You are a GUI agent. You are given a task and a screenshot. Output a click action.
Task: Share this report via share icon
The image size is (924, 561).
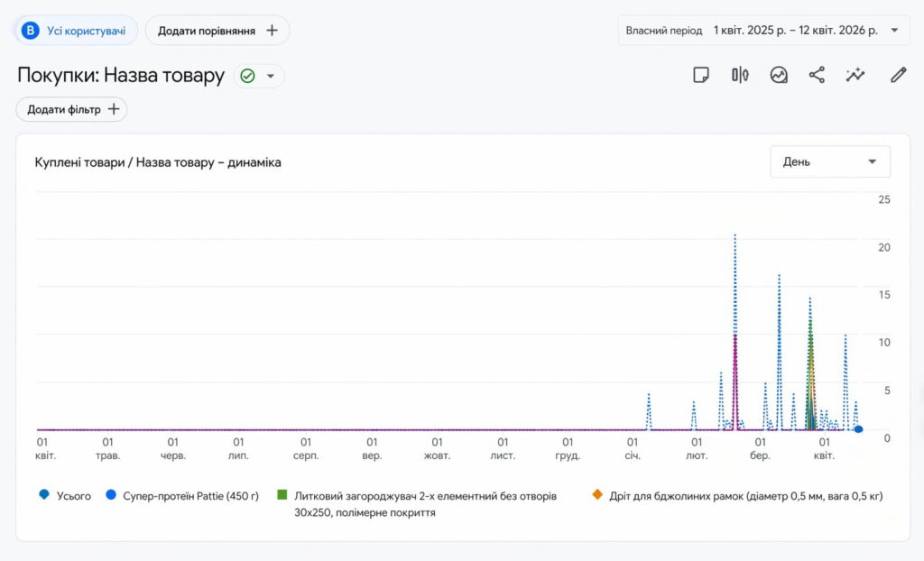coord(817,75)
